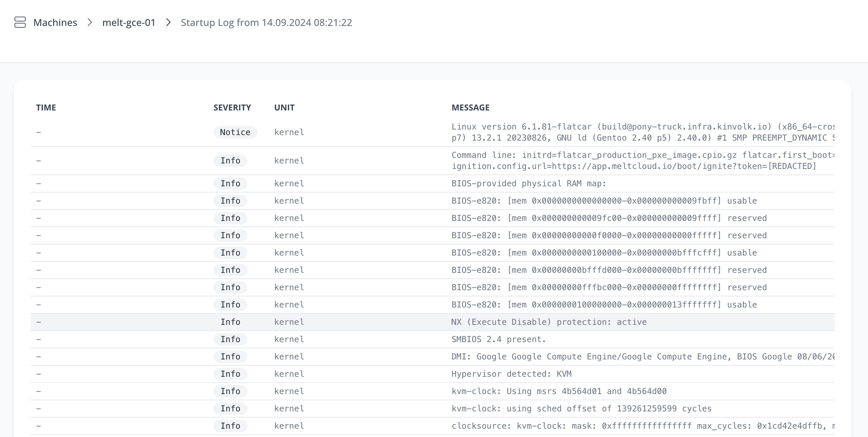Click the SEVERITY column header
The height and width of the screenshot is (437, 868).
pyautogui.click(x=232, y=108)
